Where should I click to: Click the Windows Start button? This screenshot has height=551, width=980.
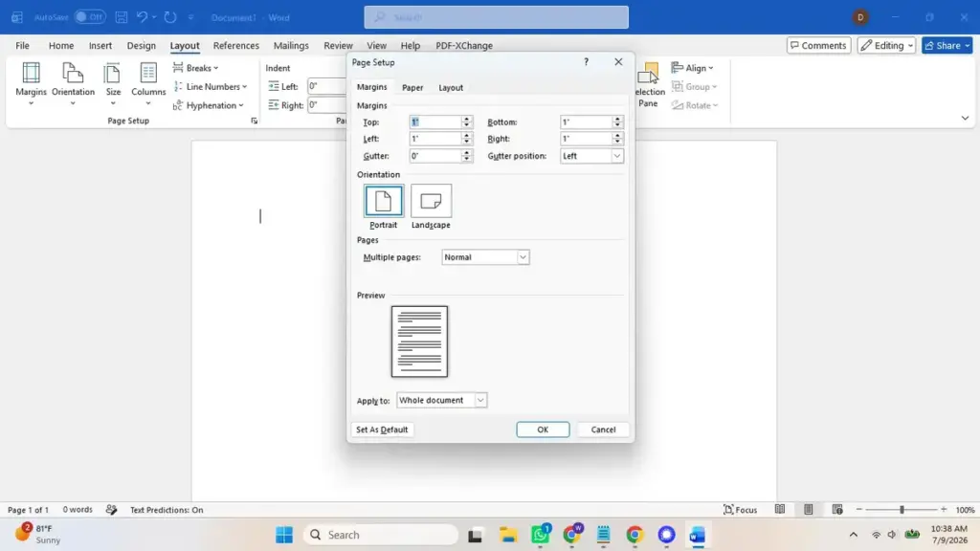(x=284, y=535)
